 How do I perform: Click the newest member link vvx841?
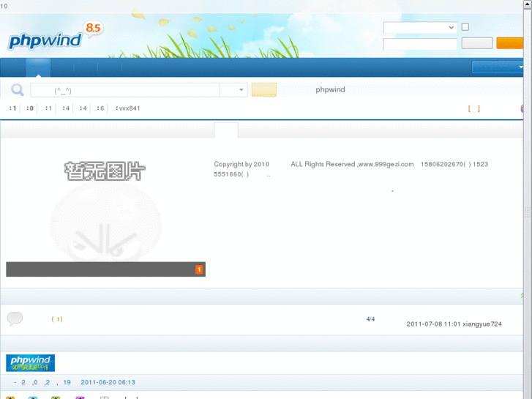tap(130, 108)
